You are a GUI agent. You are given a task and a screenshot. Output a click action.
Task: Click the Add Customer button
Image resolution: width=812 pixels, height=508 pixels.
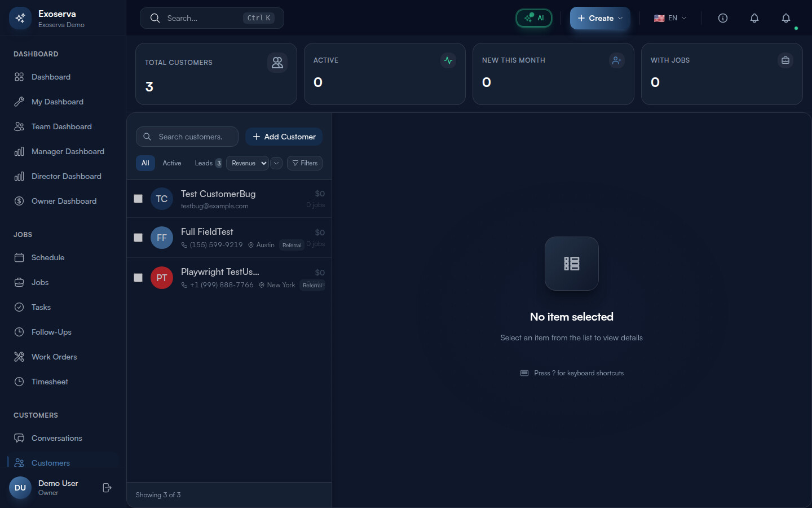point(284,137)
